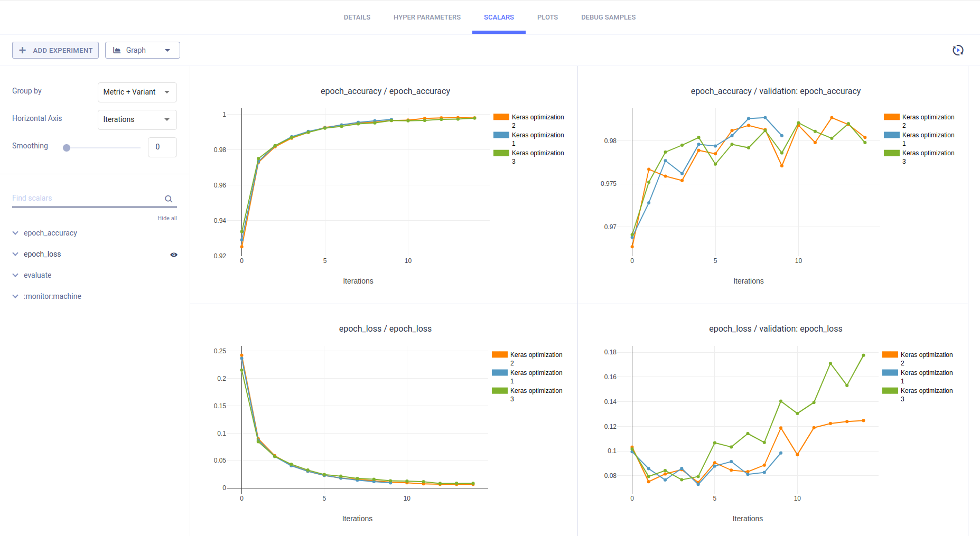Expand the evaluate scalar group

point(15,275)
